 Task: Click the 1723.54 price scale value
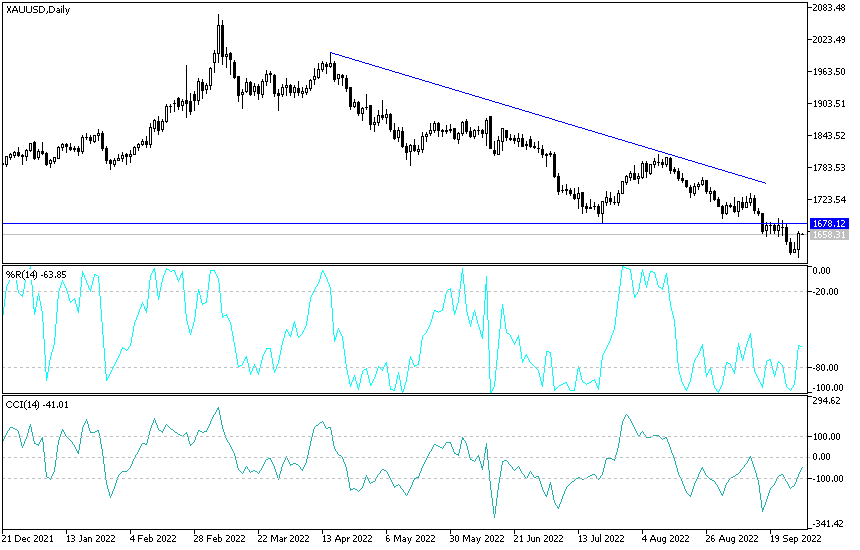coord(829,200)
